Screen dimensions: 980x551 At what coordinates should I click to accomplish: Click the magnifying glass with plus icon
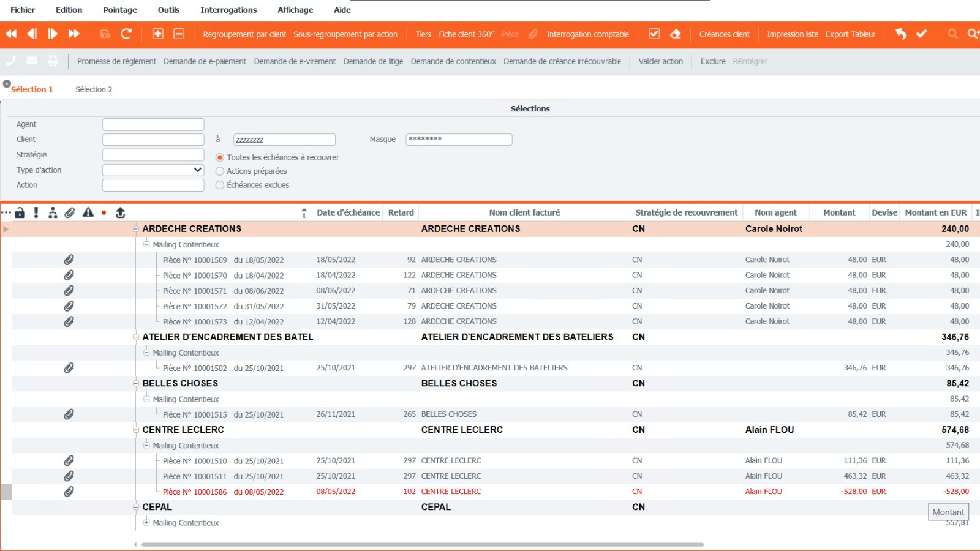pos(973,34)
